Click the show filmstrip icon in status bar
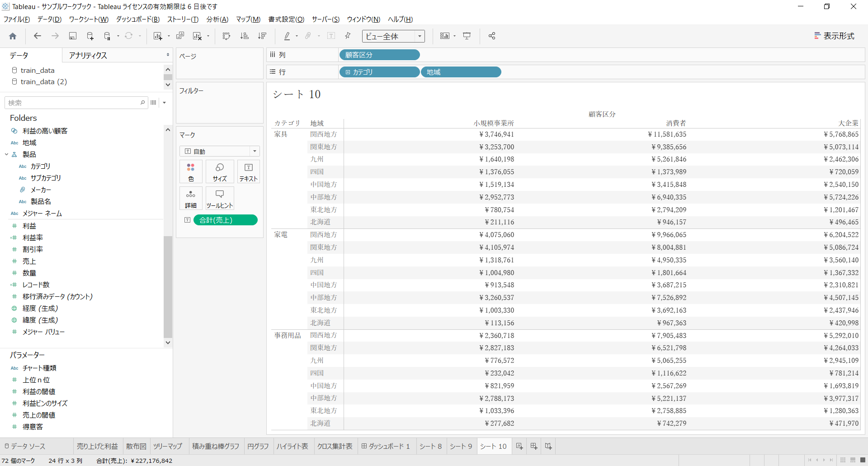868x466 pixels. click(853, 460)
